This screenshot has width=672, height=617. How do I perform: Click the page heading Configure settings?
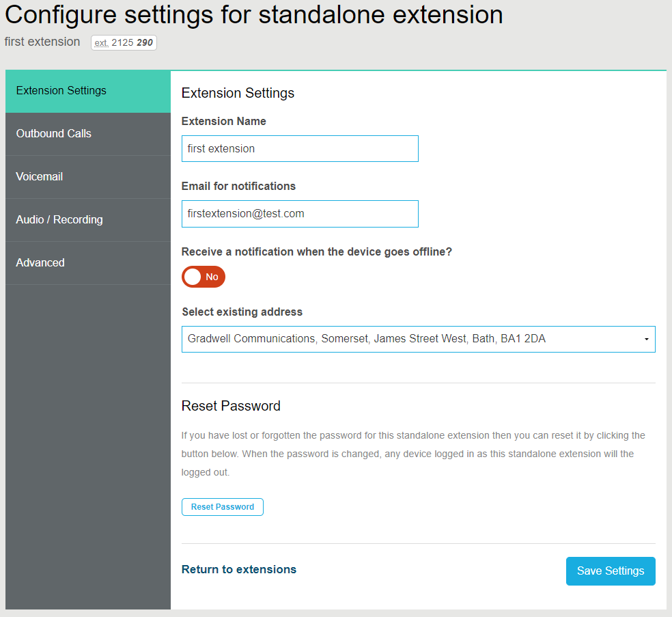tap(252, 15)
